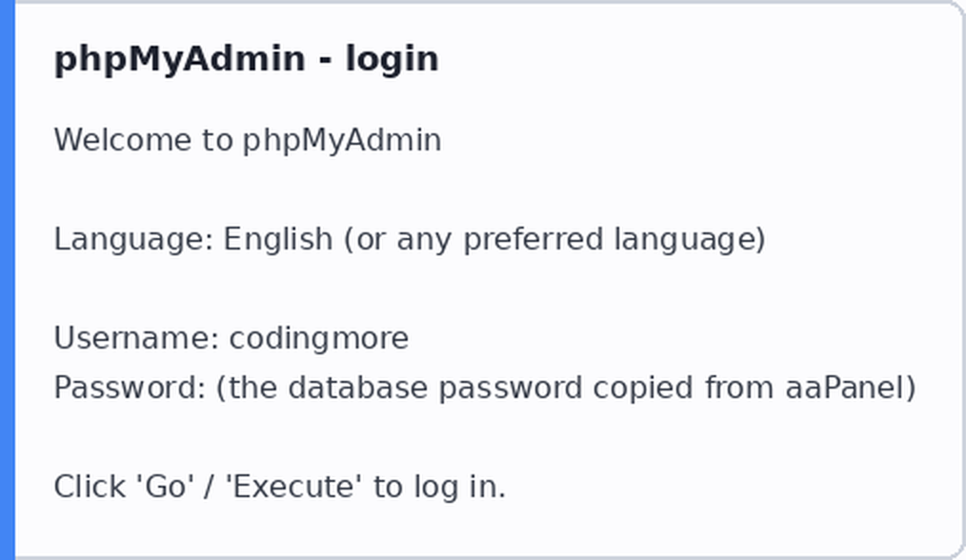Click the username value 'codingmore'
The width and height of the screenshot is (966, 560).
click(318, 338)
